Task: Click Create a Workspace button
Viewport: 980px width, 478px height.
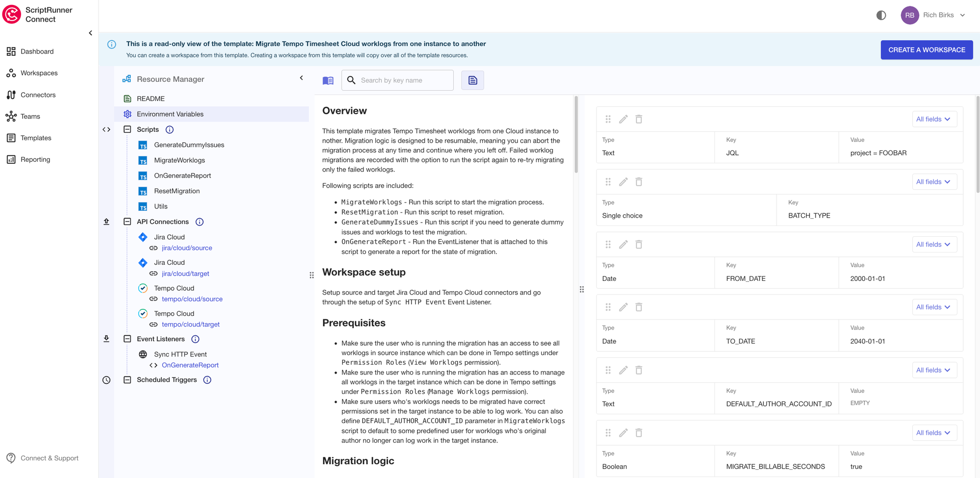Action: [927, 50]
